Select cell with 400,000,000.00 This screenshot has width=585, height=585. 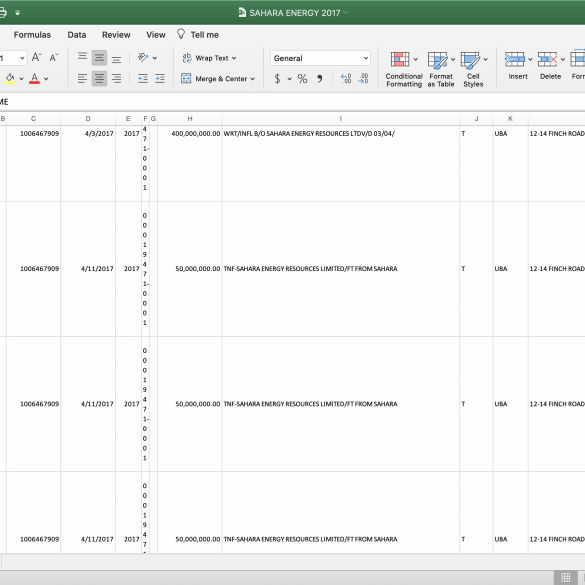[190, 163]
